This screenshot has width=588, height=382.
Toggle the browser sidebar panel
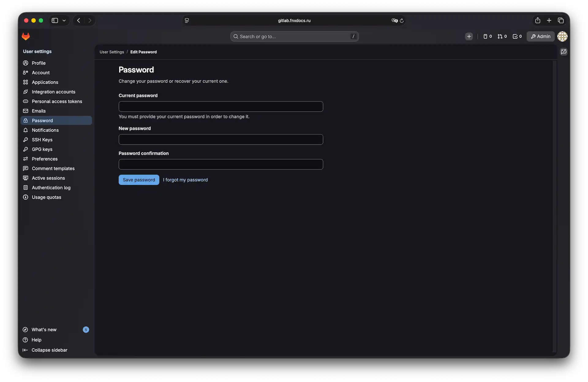tap(55, 21)
